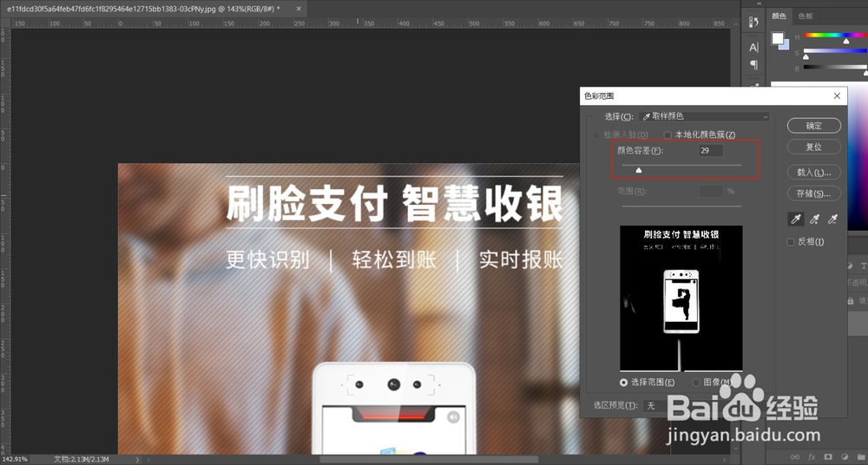Click the link layers icon
Screen dimensions: 868x465
click(795, 457)
